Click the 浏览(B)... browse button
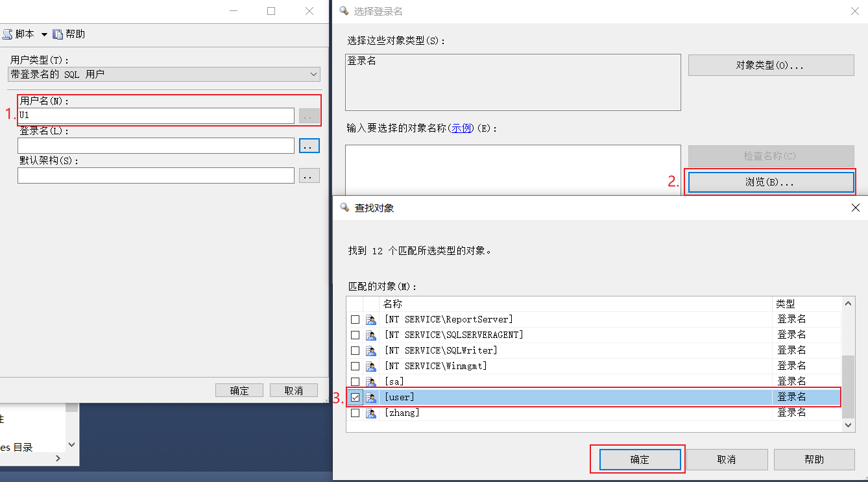Screen dimensions: 868x482 pos(770,182)
